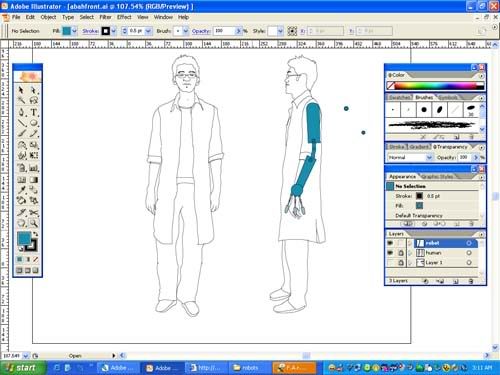
Task: Open the Window menu
Action: coord(163,17)
